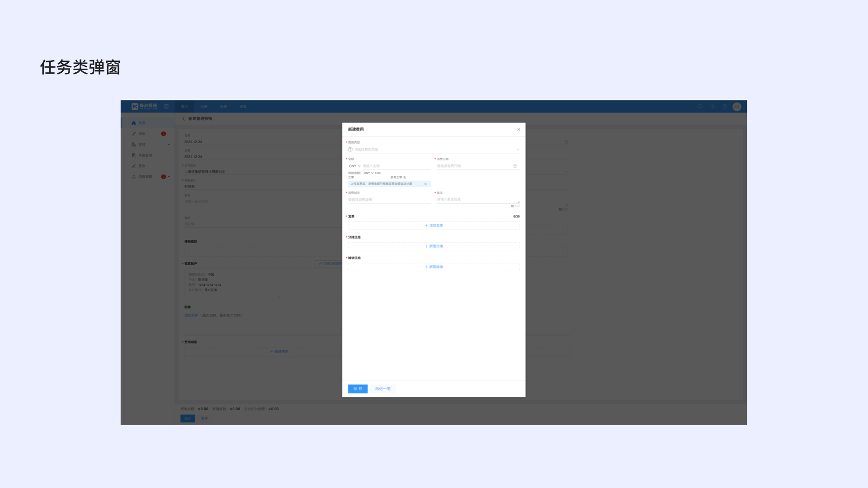868x488 pixels.
Task: Click 添加发票 to add an invoice
Action: (434, 225)
